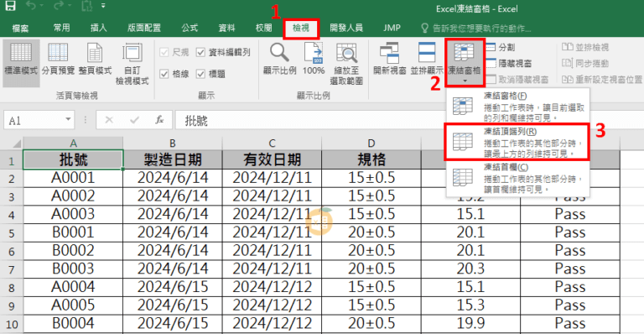This screenshot has height=334, width=644.
Task: Select column A header
Action: coord(73,143)
